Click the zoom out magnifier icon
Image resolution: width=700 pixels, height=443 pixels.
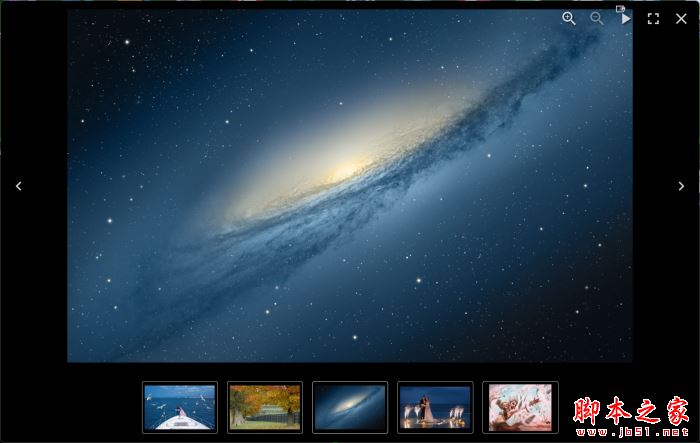[596, 18]
